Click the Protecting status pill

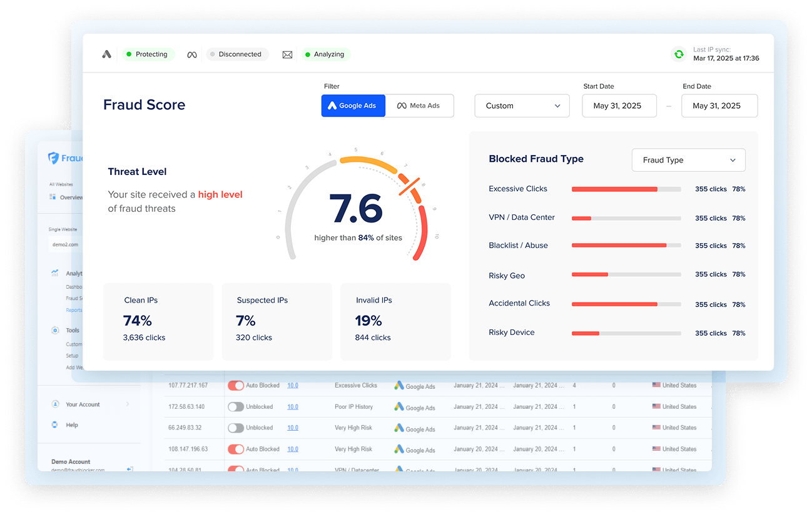(148, 54)
